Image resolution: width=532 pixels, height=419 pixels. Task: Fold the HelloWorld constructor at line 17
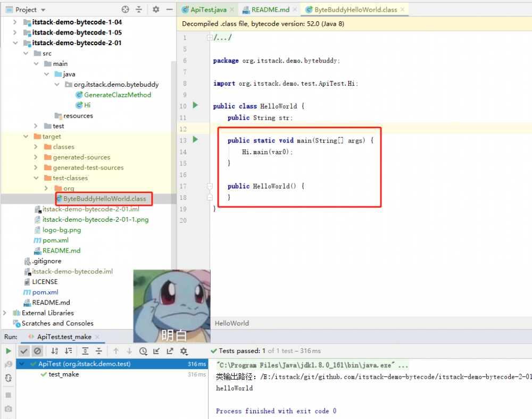coord(210,186)
